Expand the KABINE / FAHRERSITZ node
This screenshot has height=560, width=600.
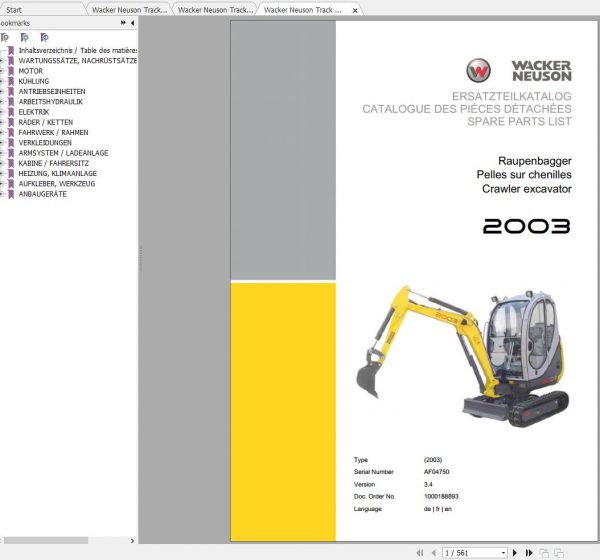pyautogui.click(x=2, y=163)
